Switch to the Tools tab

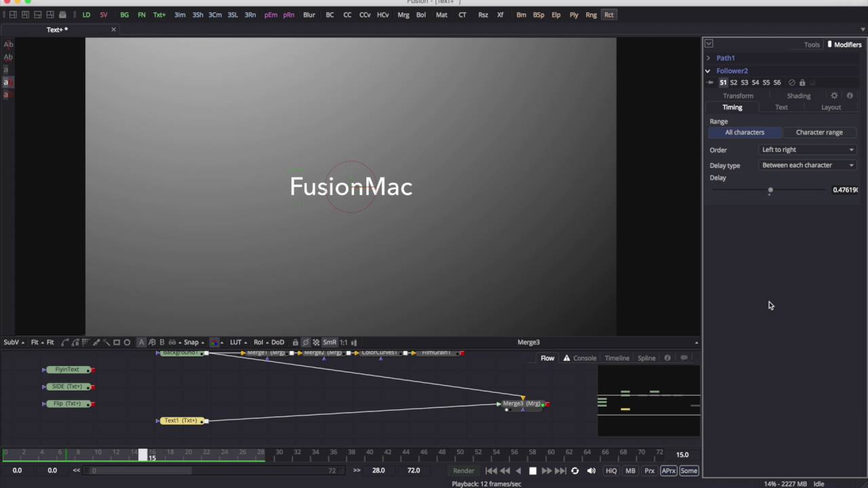[x=812, y=45]
